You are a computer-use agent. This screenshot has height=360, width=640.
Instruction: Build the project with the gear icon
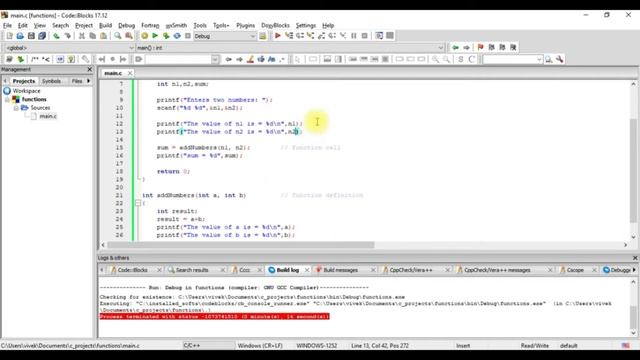click(144, 36)
